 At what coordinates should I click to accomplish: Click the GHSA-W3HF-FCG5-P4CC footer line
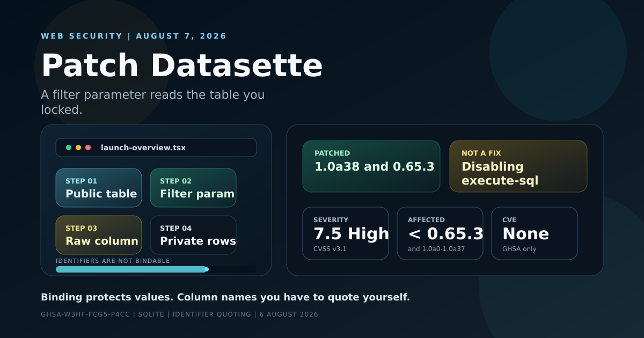[x=179, y=314]
